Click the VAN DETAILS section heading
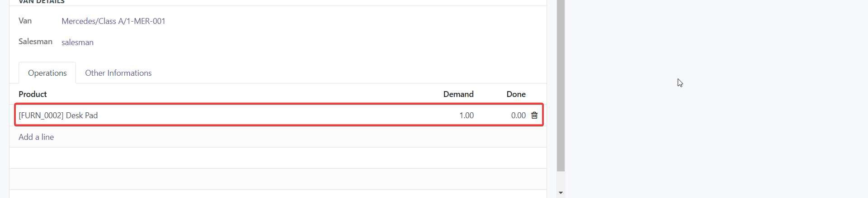 (x=42, y=2)
